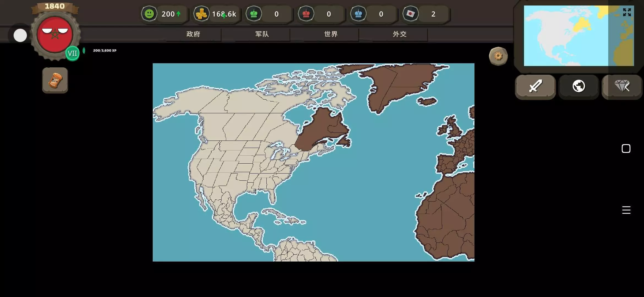644x297 pixels.
Task: Click the red king piece counter
Action: click(306, 14)
